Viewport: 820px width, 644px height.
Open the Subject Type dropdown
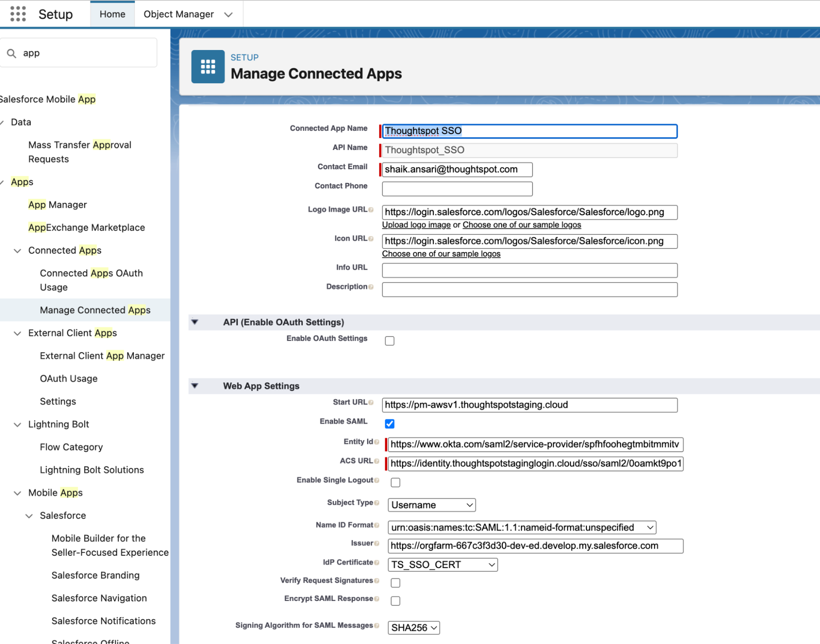431,505
